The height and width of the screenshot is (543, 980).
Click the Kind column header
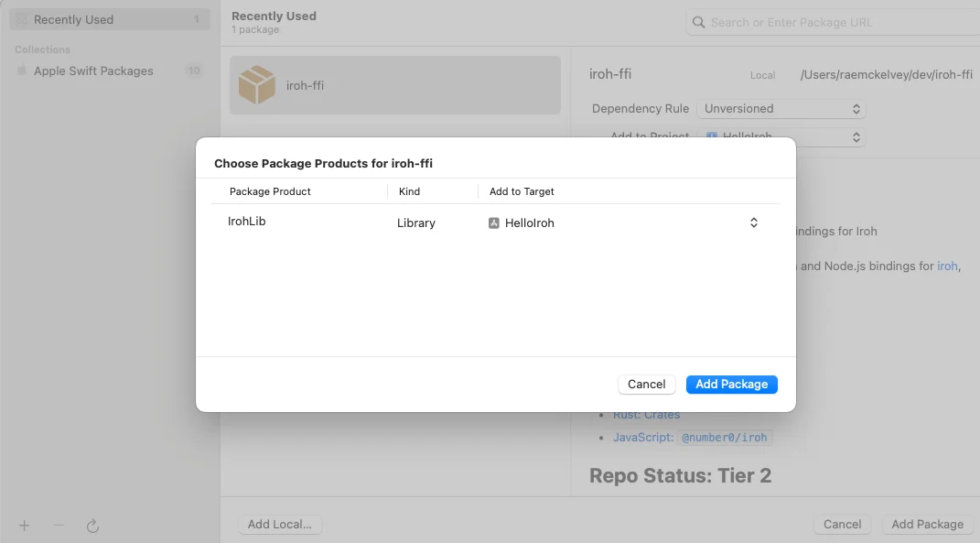(409, 191)
